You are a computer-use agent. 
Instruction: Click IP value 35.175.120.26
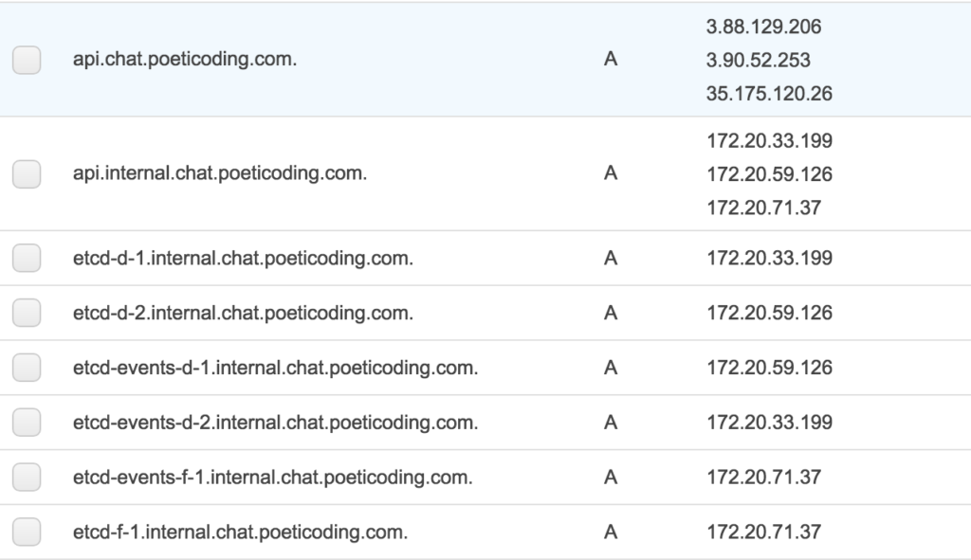769,94
